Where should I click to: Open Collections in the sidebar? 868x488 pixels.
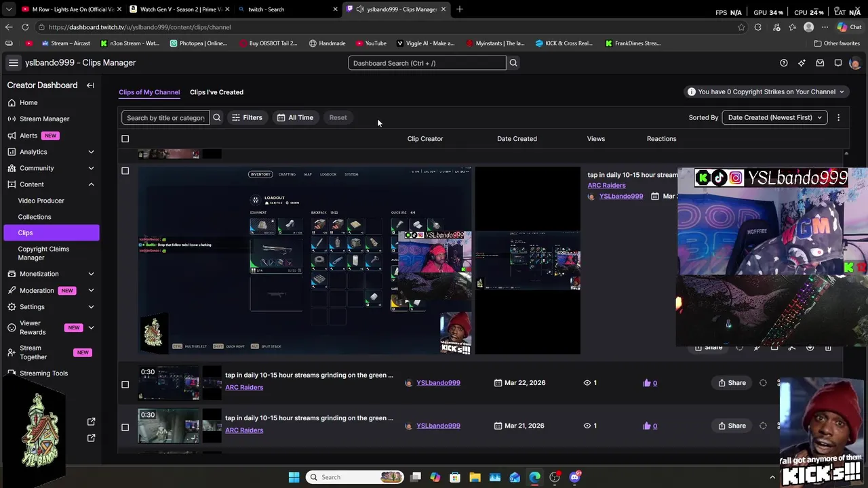[35, 217]
